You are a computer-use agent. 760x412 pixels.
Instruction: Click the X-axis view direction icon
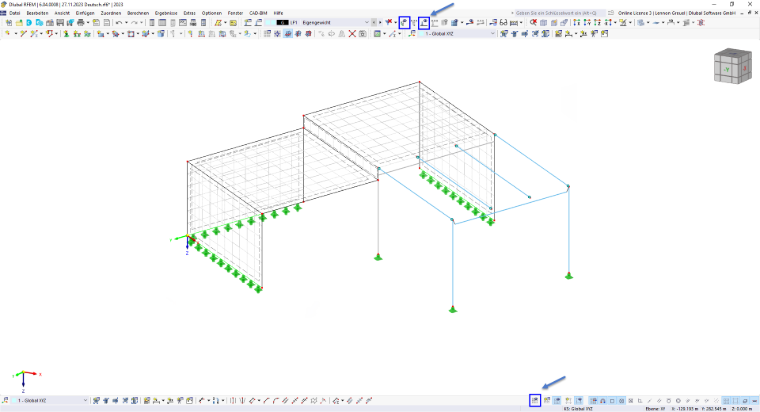point(576,22)
